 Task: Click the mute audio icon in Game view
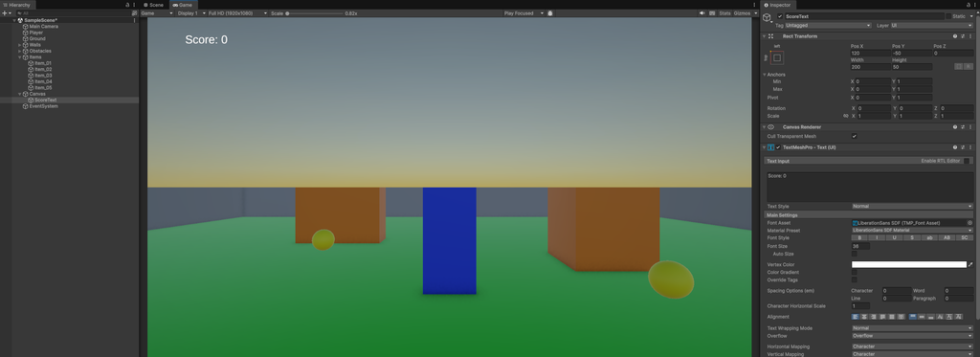(x=702, y=13)
